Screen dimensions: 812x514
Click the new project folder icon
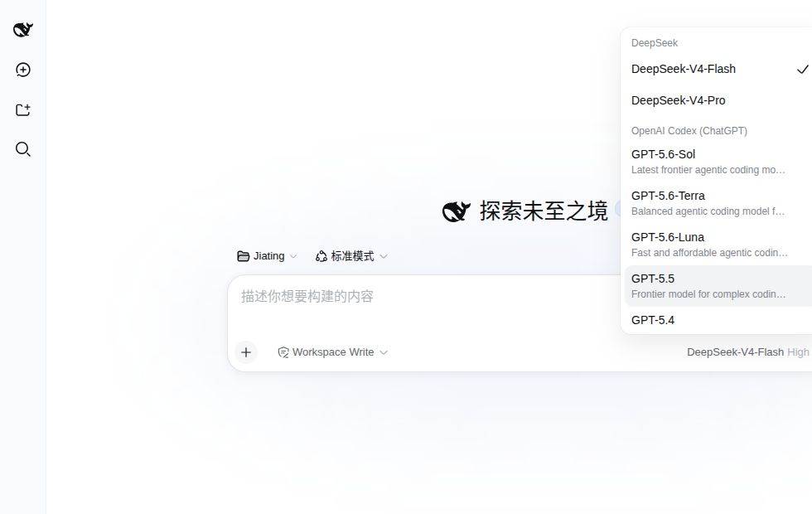pos(23,109)
